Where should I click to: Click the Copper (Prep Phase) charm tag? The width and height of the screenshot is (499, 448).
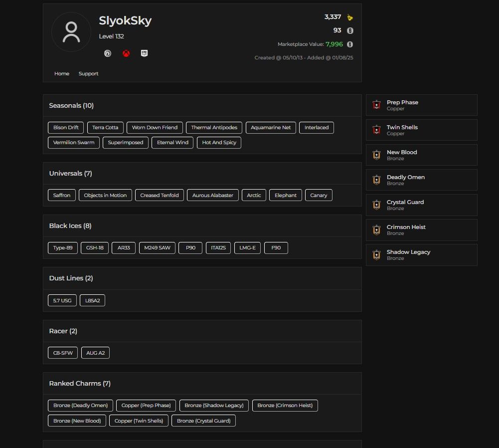pos(146,405)
